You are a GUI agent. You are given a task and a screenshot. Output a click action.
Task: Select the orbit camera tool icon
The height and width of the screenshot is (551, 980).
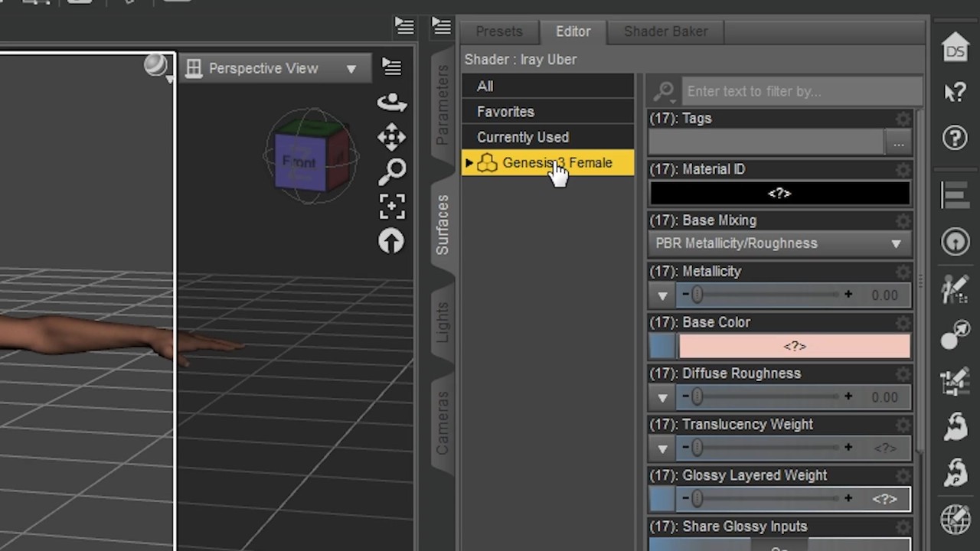click(x=392, y=102)
